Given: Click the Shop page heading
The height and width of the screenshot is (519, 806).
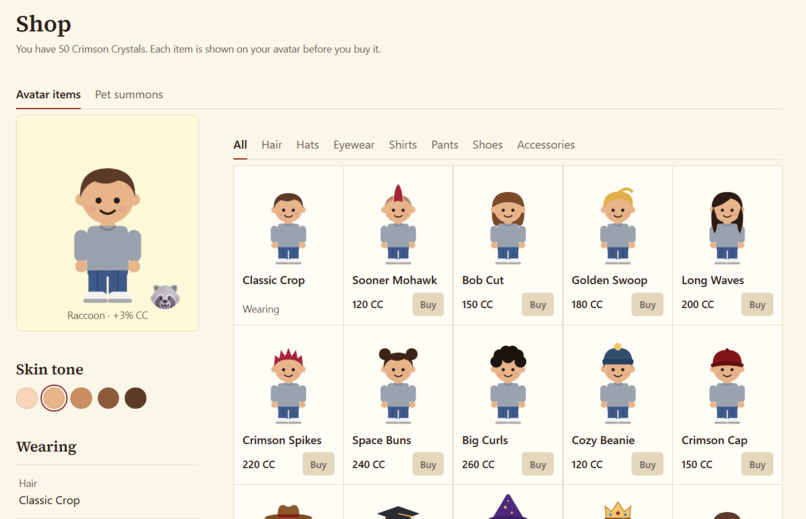Looking at the screenshot, I should coord(43,24).
